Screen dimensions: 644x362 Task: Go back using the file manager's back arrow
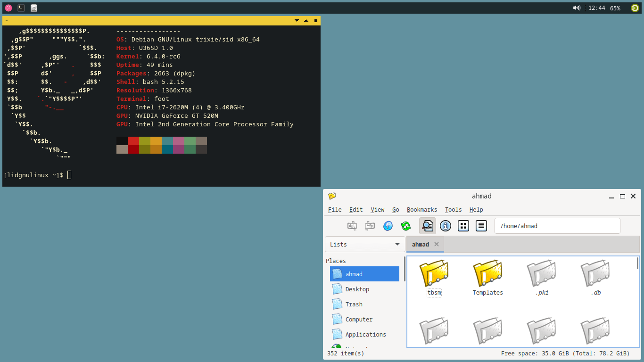coord(352,226)
